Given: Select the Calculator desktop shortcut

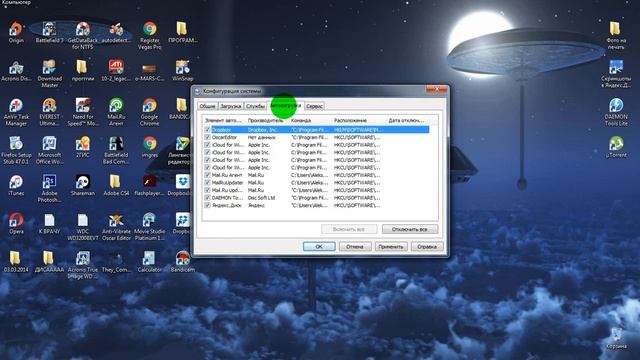Looking at the screenshot, I should click(x=150, y=262).
